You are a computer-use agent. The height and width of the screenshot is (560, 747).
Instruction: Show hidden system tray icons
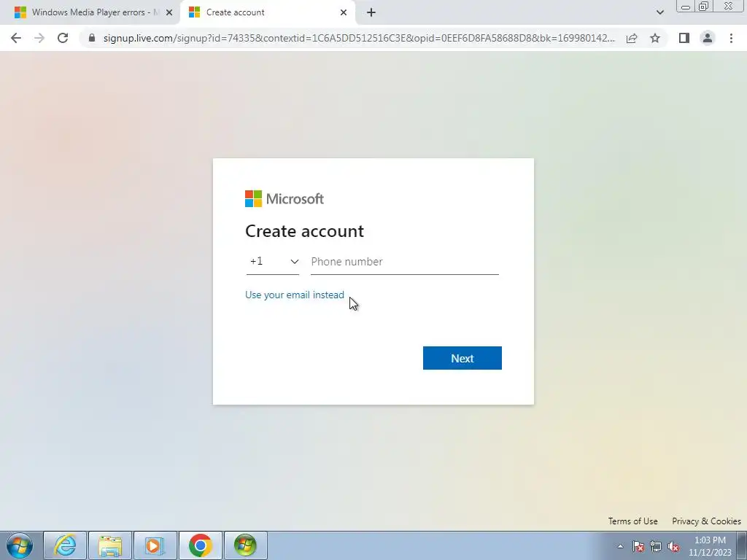click(620, 546)
